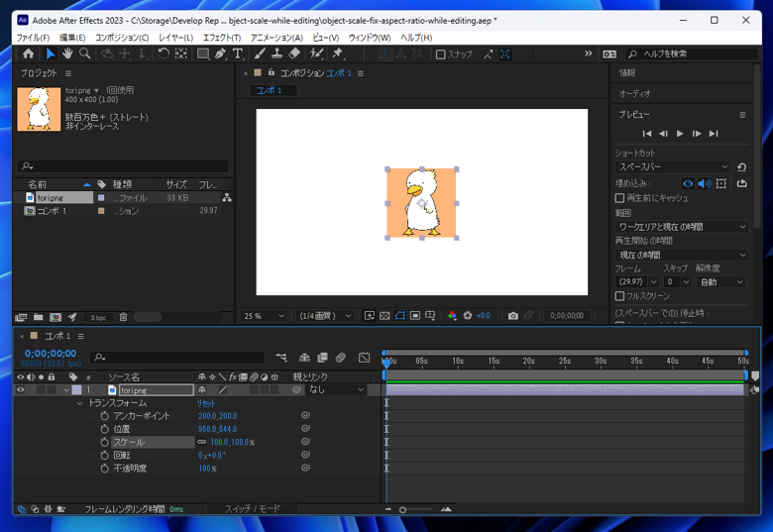
Task: Select the Rectangle shape tool
Action: point(202,53)
